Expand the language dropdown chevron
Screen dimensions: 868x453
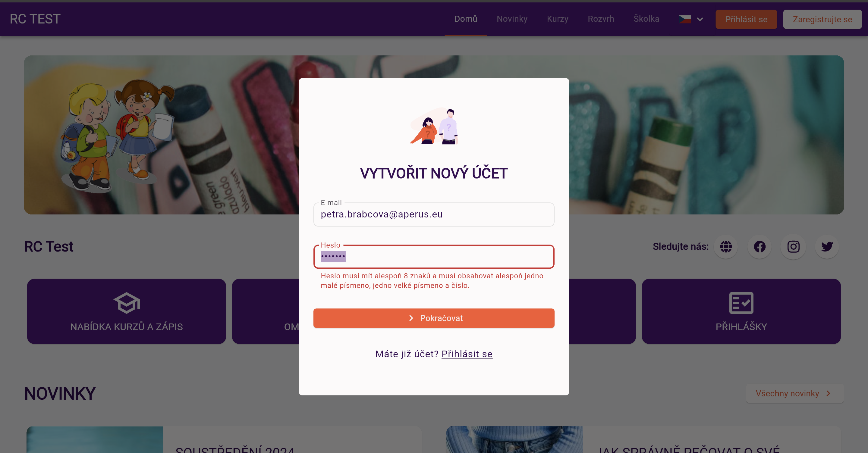click(x=700, y=20)
